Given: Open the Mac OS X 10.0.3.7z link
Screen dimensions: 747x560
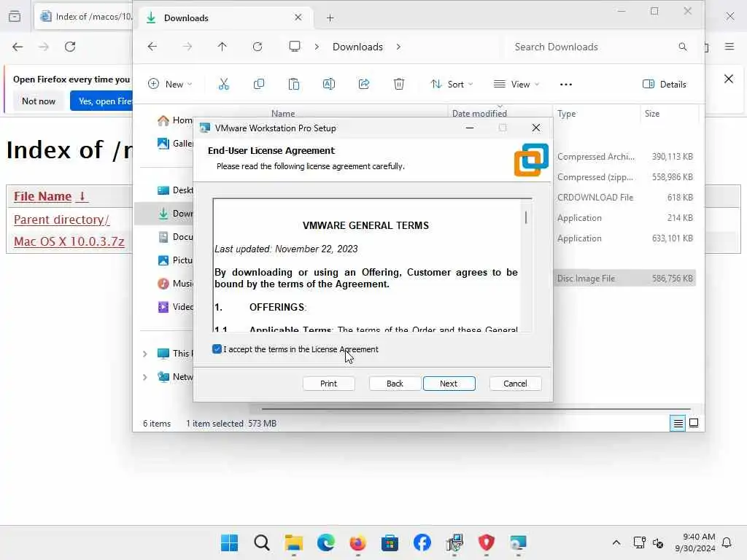Looking at the screenshot, I should (69, 241).
